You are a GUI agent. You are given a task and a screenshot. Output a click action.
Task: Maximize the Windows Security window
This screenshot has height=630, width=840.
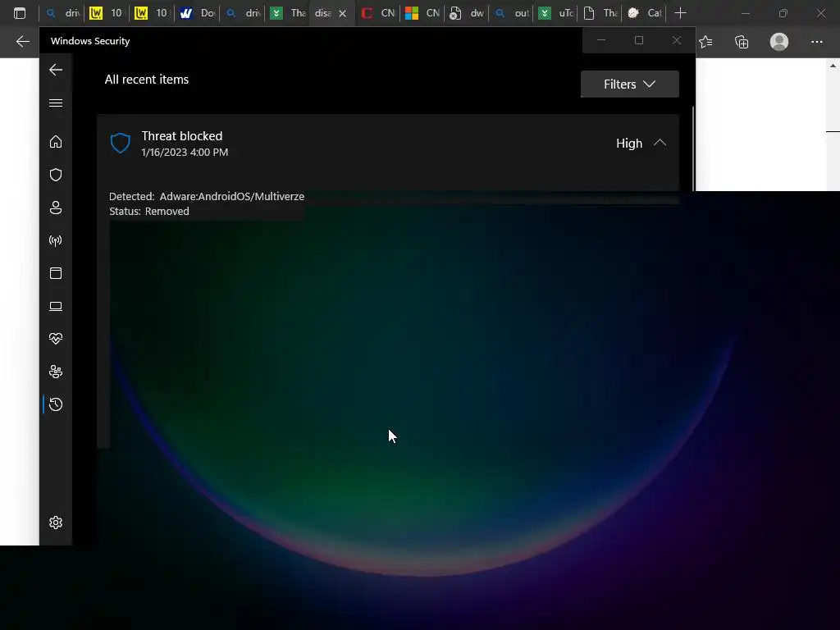(638, 40)
